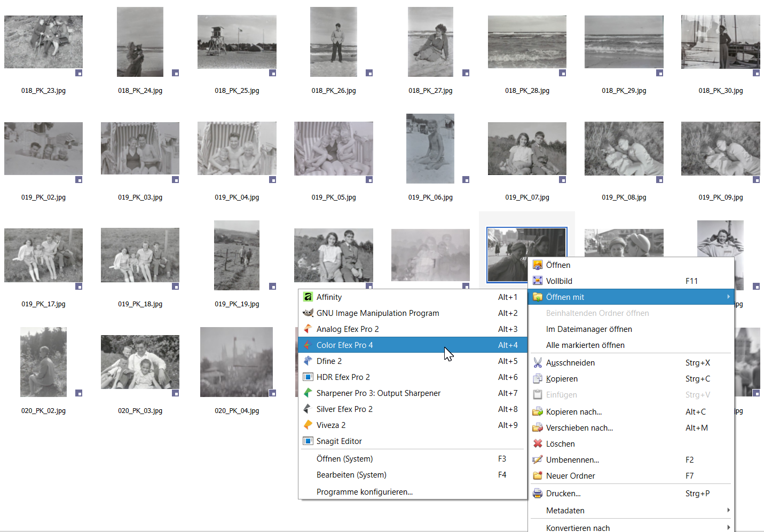
Task: Choose Silver Efex Pro 2 from submenu
Action: 344,409
